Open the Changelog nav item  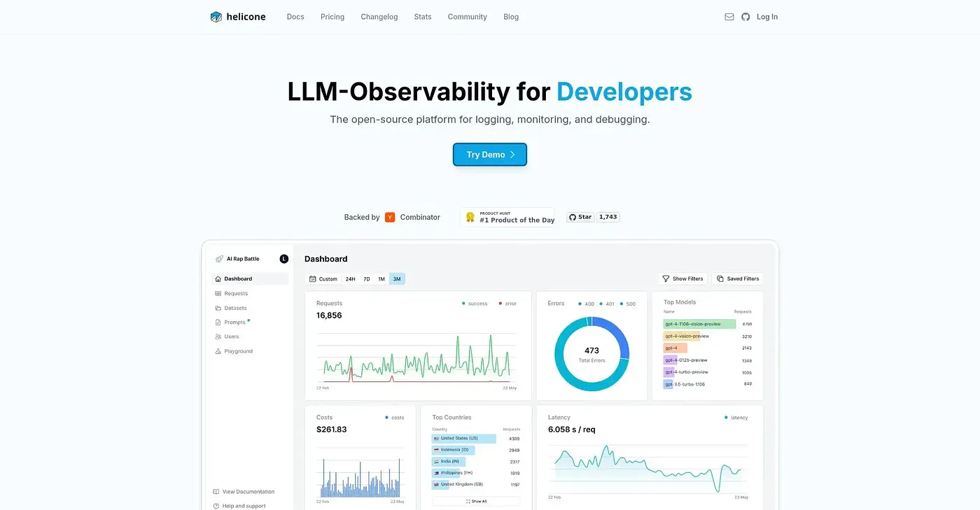pyautogui.click(x=379, y=17)
